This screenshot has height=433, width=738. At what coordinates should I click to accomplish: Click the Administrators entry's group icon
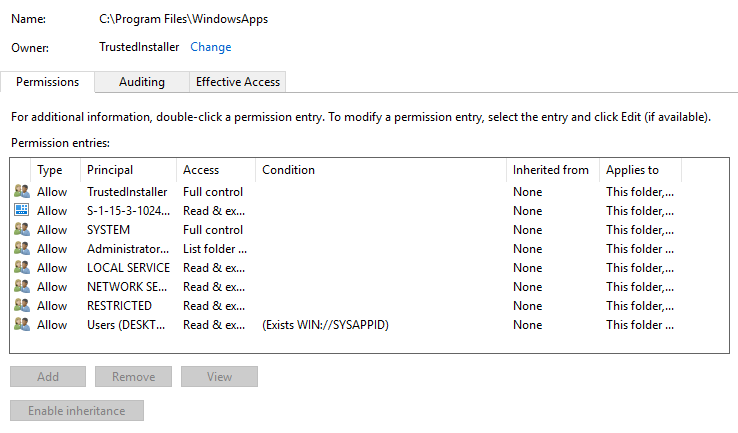click(x=22, y=249)
